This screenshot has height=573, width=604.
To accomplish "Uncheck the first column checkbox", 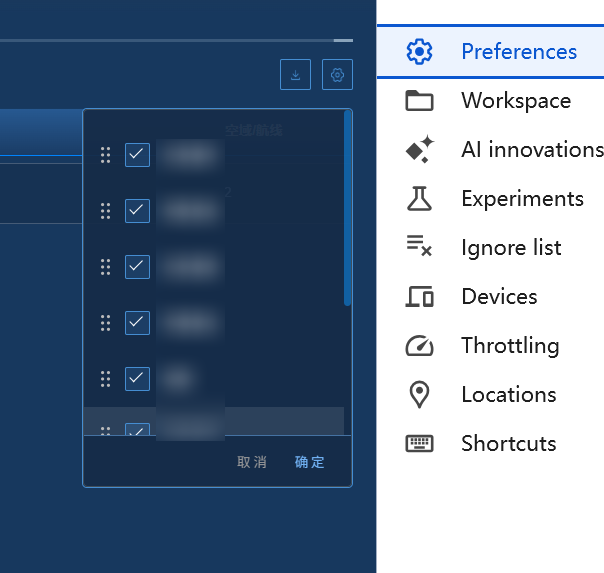I will (137, 155).
